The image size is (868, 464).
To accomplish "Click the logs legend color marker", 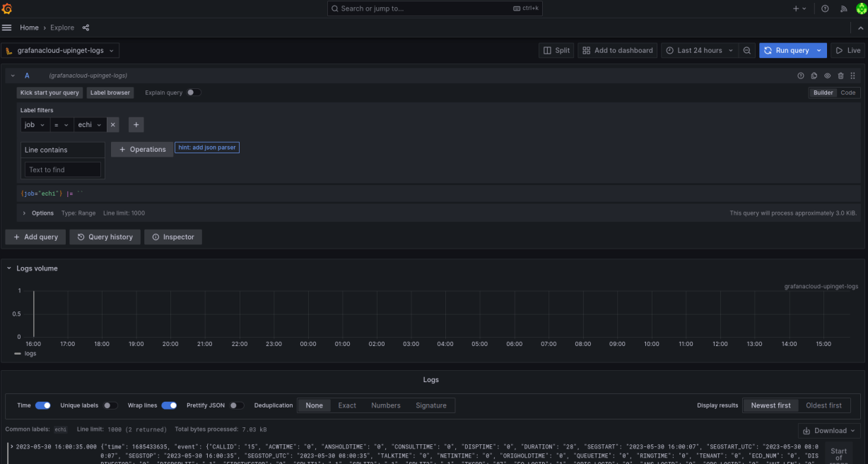I will (x=16, y=353).
